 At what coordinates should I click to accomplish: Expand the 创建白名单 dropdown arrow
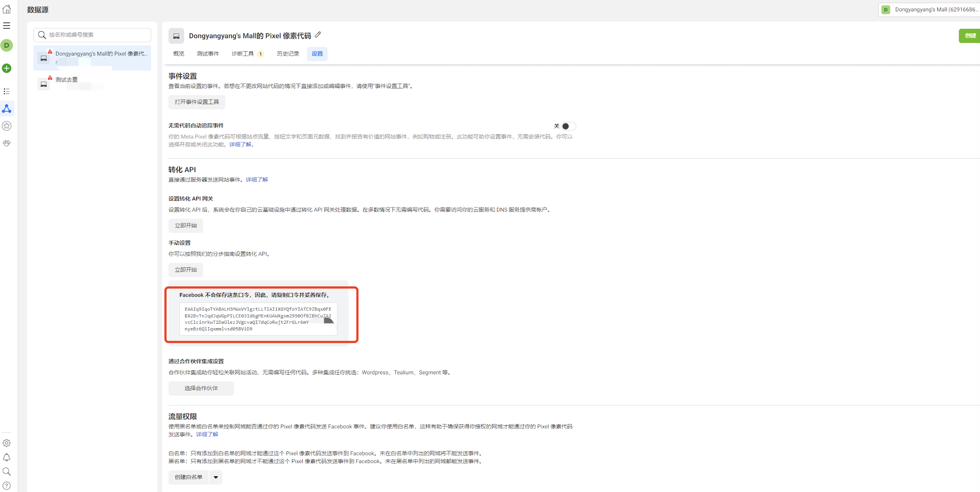pyautogui.click(x=216, y=477)
